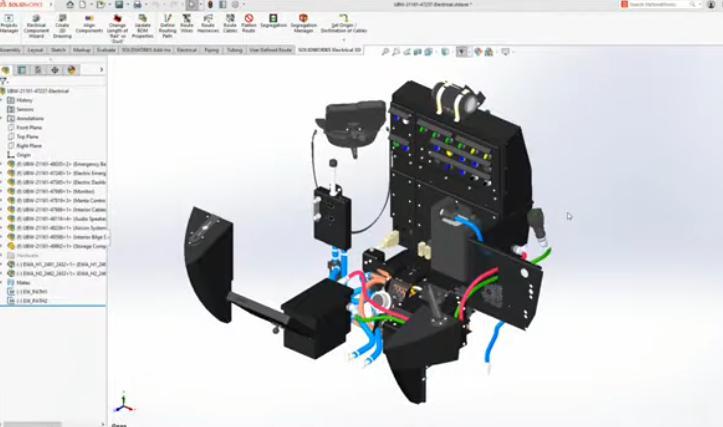Viewport: 723px width, 427px height.
Task: Select Top Plane in tree
Action: click(27, 137)
